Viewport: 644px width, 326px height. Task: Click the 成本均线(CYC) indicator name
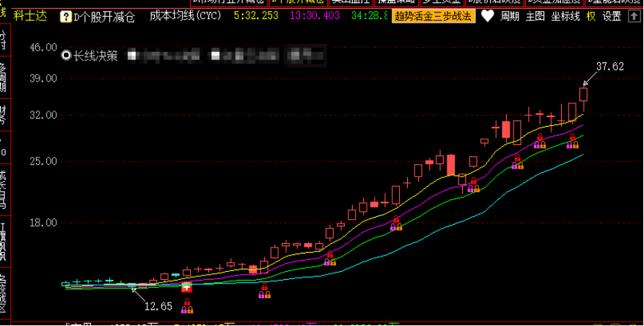tap(186, 16)
